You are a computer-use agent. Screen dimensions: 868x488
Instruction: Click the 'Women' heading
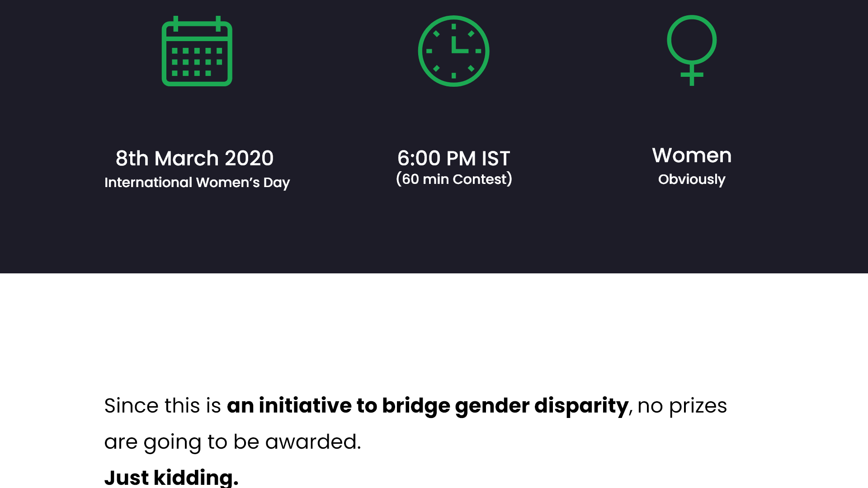tap(692, 155)
